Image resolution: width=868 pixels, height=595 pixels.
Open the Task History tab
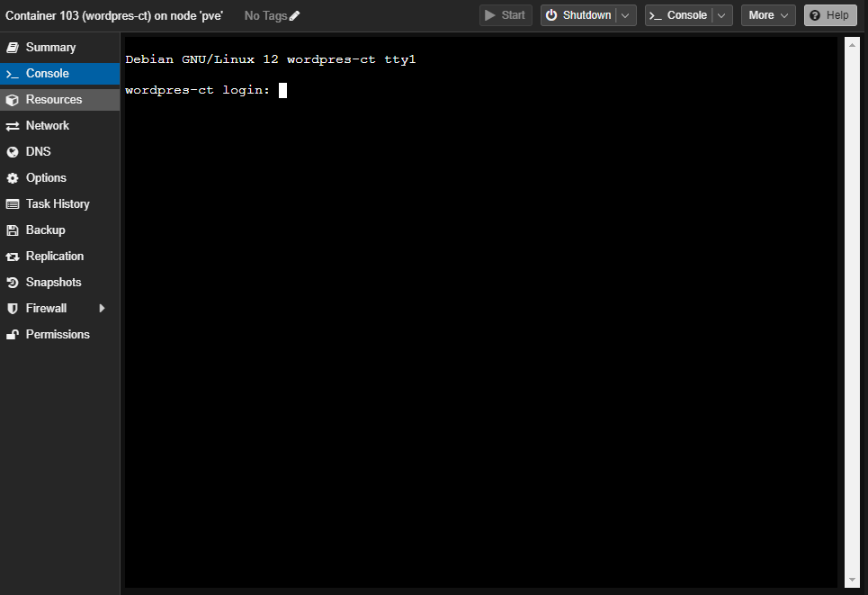click(x=58, y=204)
